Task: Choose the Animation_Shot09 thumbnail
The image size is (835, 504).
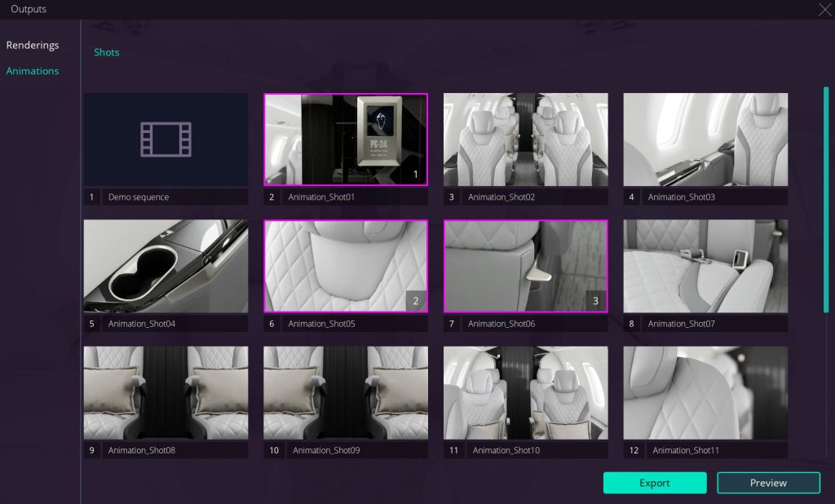Action: click(346, 393)
